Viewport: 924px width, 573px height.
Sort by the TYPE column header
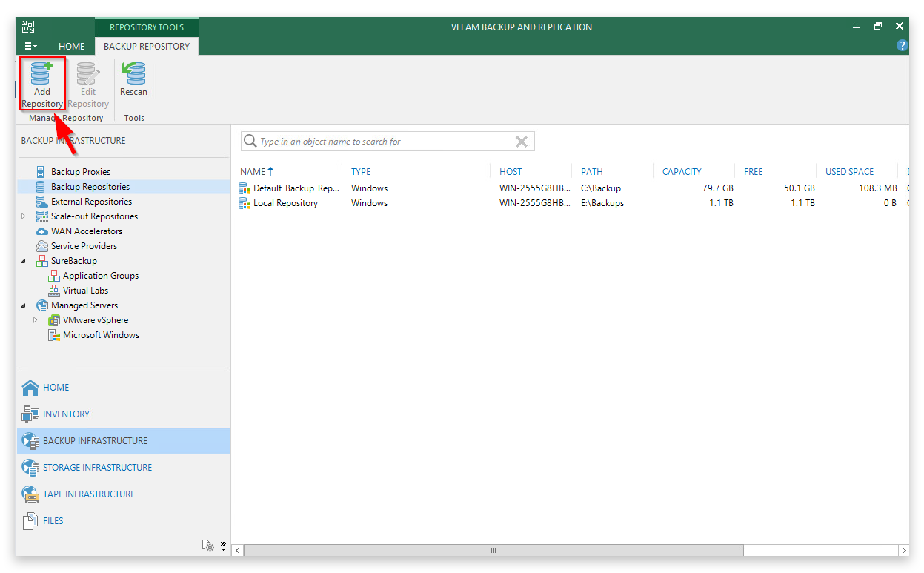[x=361, y=172]
